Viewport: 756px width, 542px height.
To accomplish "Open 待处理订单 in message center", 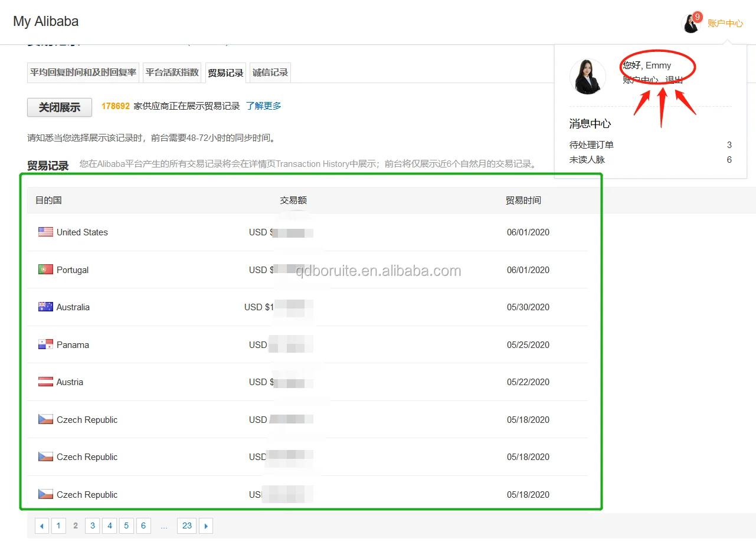I will coord(591,145).
